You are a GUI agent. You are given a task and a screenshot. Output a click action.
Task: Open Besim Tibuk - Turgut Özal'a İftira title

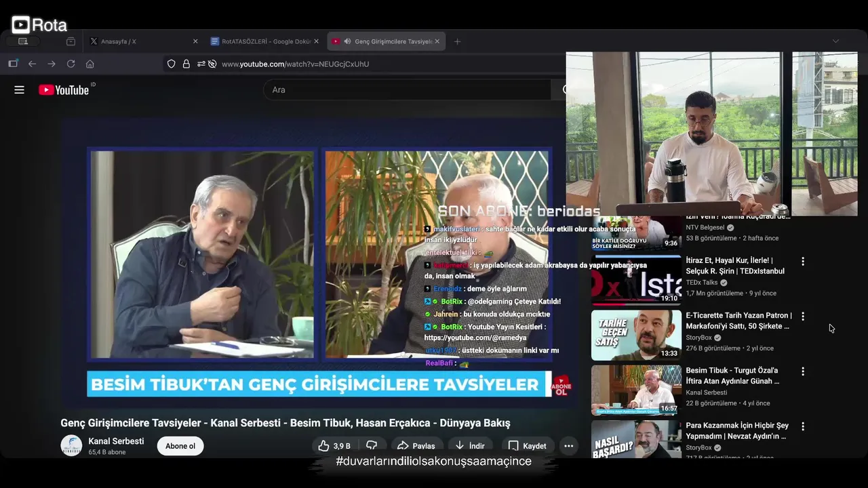732,375
